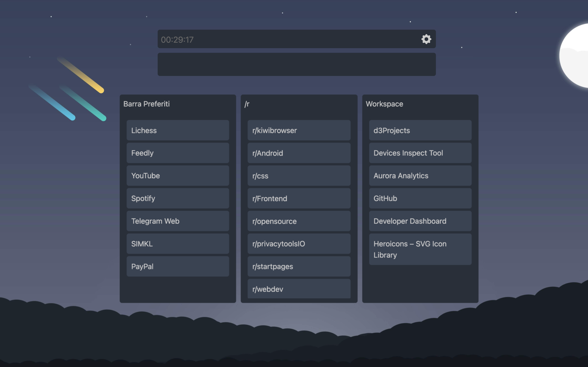Screen dimensions: 588x367
Task: Click the Workspace category heading
Action: pos(384,104)
